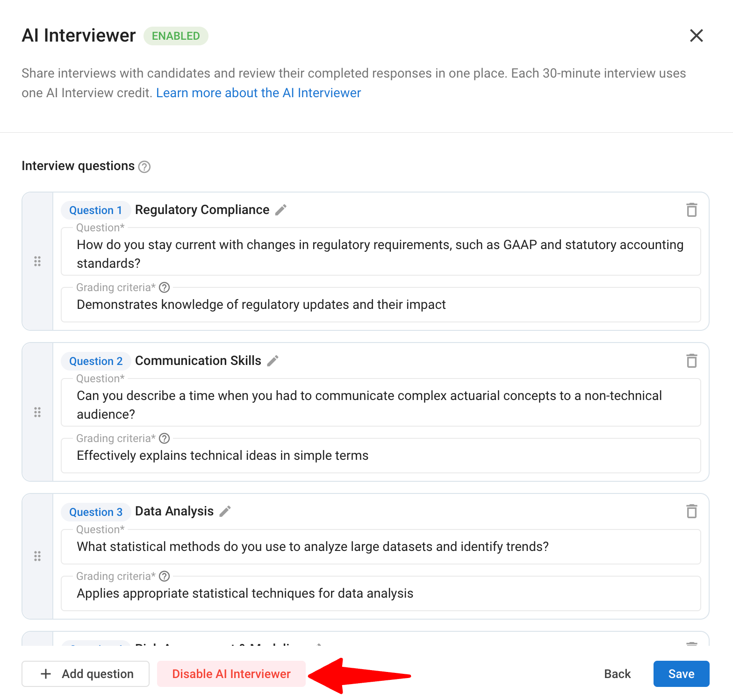Image resolution: width=733 pixels, height=700 pixels.
Task: Edit the Data Analysis title pencil icon
Action: click(x=225, y=511)
